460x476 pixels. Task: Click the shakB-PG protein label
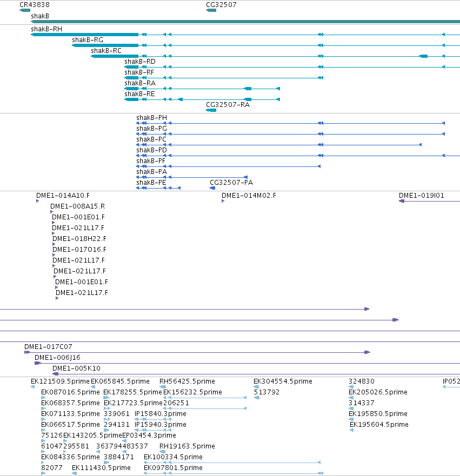click(x=151, y=129)
